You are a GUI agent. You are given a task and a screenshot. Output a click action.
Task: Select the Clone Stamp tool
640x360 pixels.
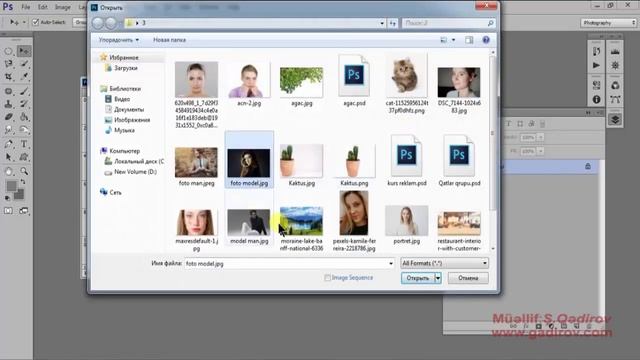point(9,104)
